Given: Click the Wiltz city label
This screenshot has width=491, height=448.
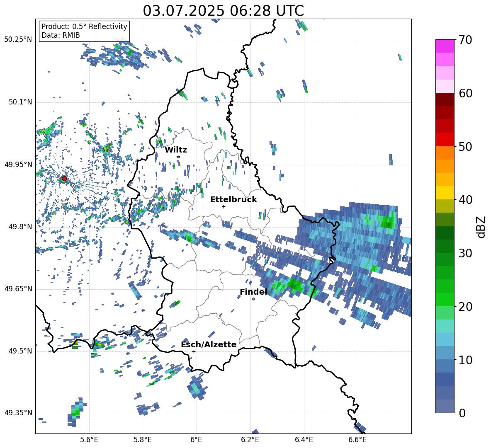Looking at the screenshot, I should [x=176, y=150].
